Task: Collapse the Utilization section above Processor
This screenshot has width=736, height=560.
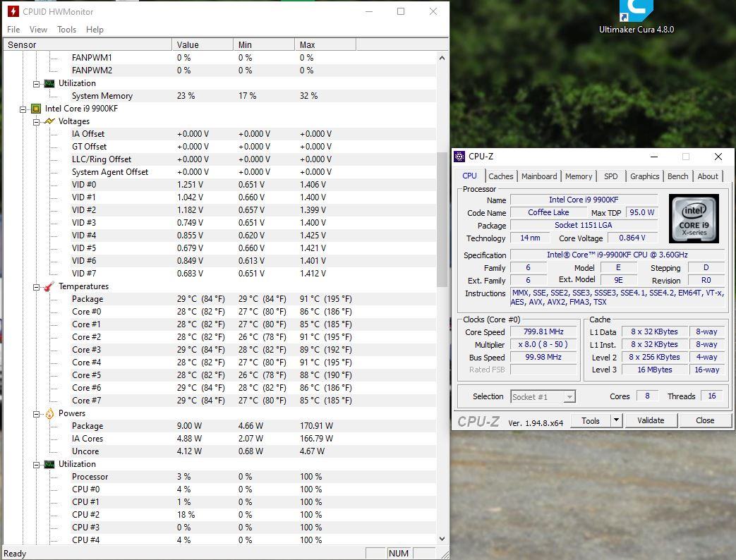Action: click(x=36, y=465)
